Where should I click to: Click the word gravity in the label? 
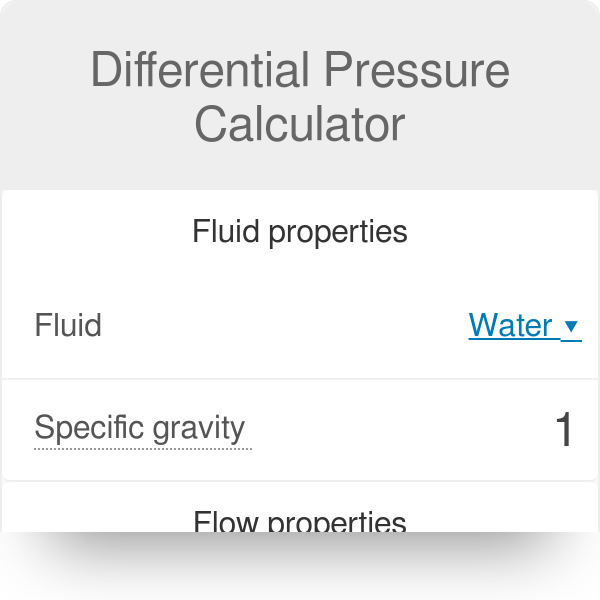tap(199, 429)
